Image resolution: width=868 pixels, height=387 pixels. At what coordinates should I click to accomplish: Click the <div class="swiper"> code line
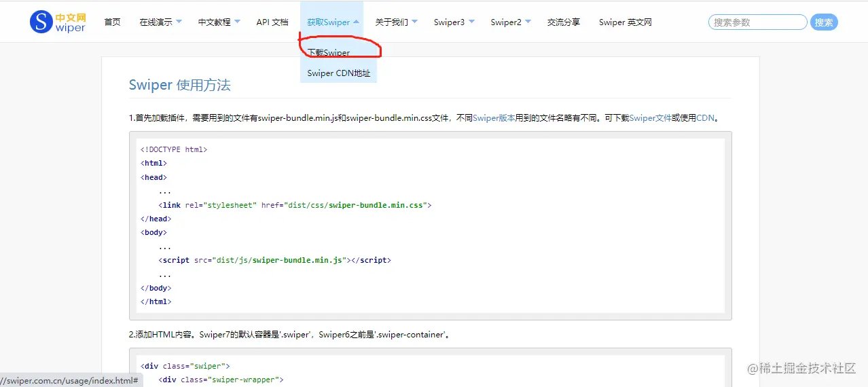tap(185, 366)
